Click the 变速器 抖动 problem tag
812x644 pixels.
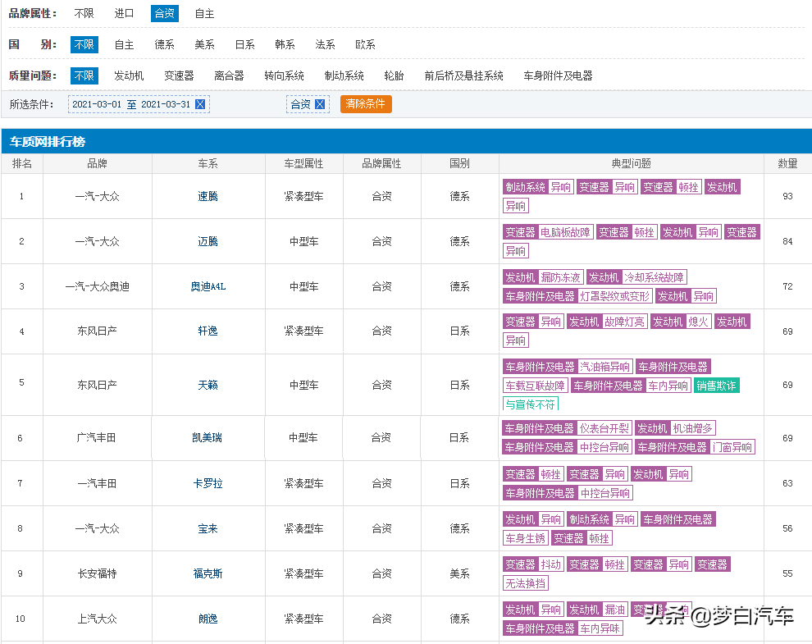[533, 564]
